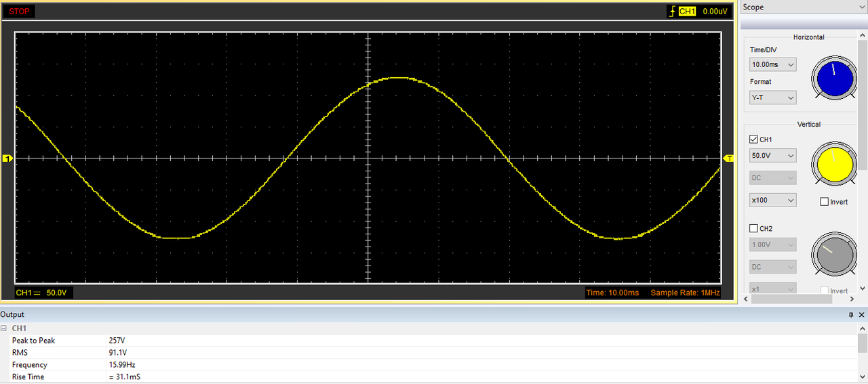Uncheck the CH1 channel checkbox

[x=753, y=140]
